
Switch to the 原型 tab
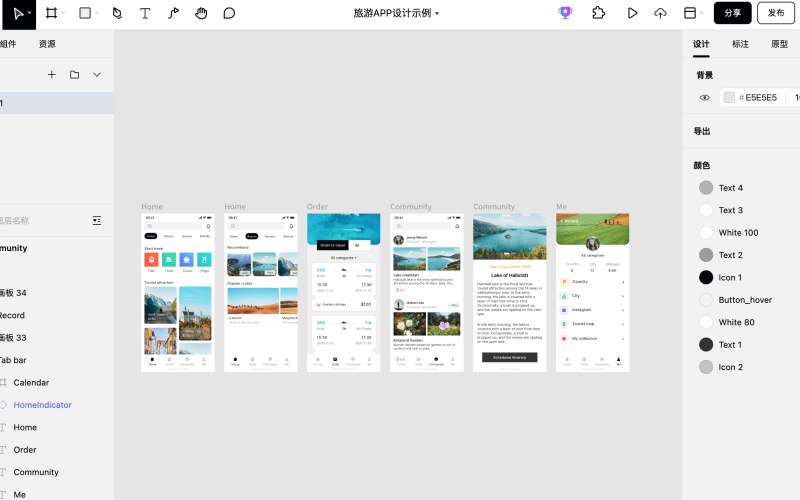pos(779,44)
